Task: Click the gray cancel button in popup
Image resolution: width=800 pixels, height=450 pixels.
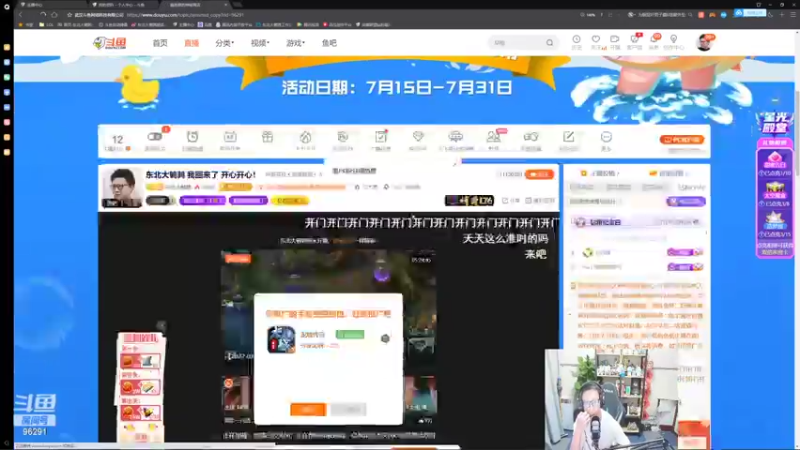Action: click(348, 409)
